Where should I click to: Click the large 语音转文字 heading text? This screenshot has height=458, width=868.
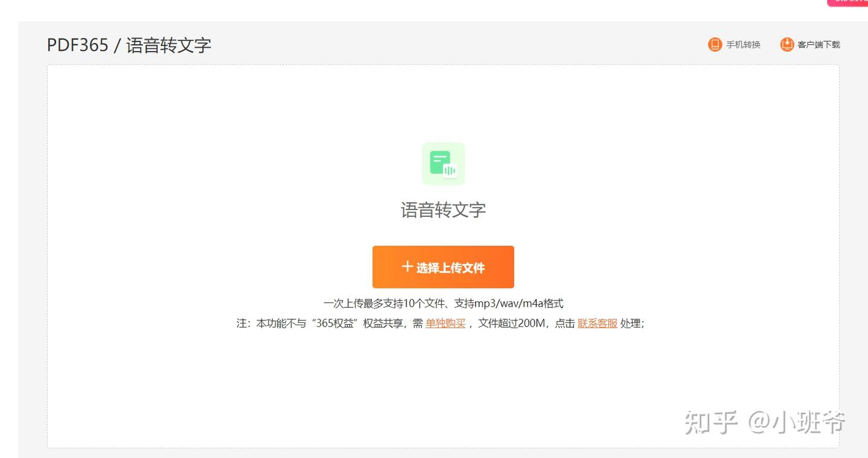443,210
